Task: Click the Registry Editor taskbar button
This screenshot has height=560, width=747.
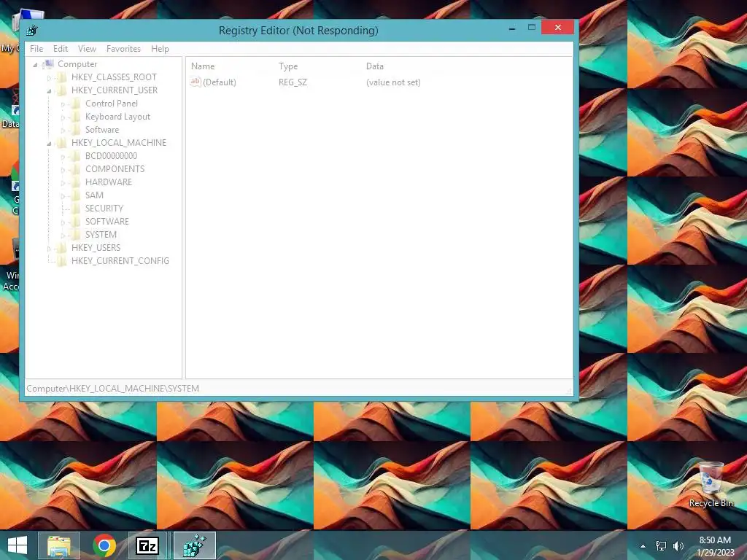Action: click(x=195, y=545)
